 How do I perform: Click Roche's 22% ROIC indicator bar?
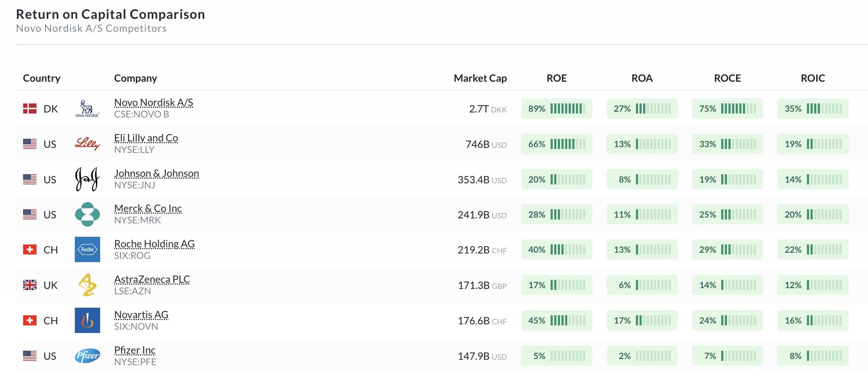[x=812, y=250]
